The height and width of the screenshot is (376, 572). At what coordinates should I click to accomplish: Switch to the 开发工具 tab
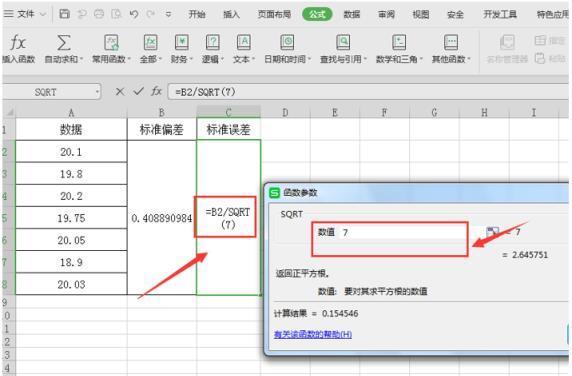500,14
